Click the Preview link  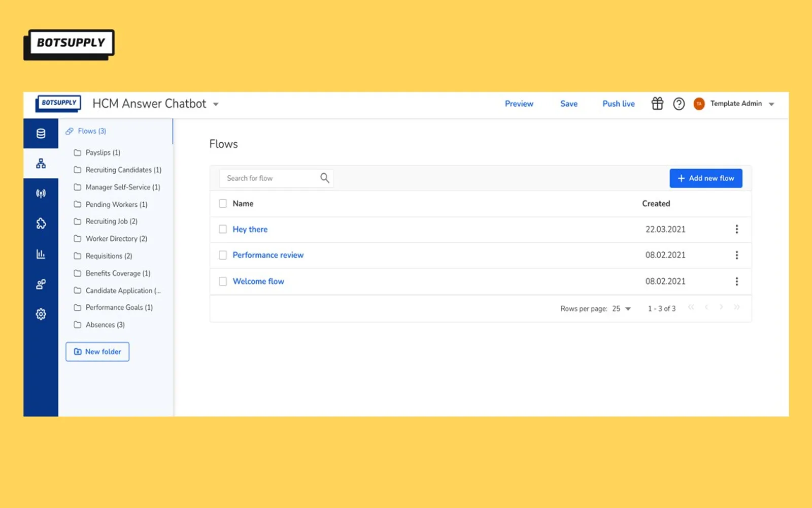click(519, 104)
